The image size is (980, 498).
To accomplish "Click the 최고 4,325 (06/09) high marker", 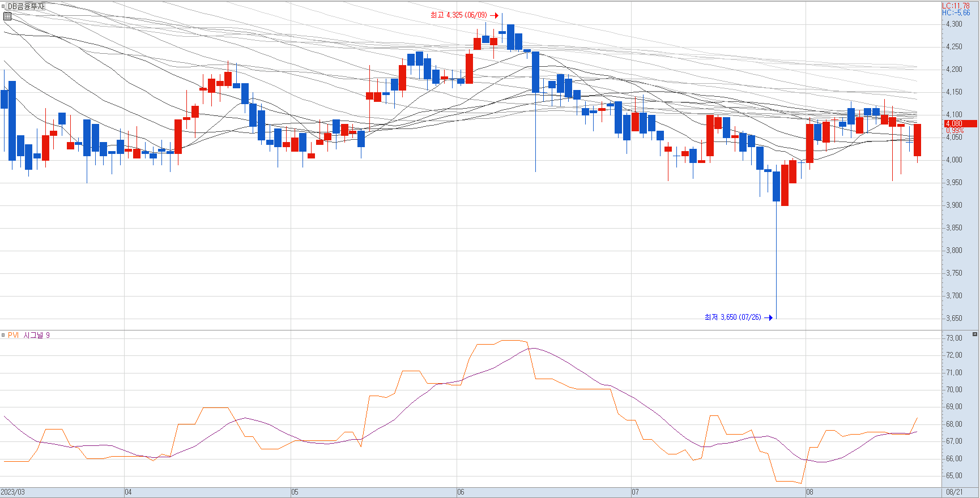I will (464, 15).
